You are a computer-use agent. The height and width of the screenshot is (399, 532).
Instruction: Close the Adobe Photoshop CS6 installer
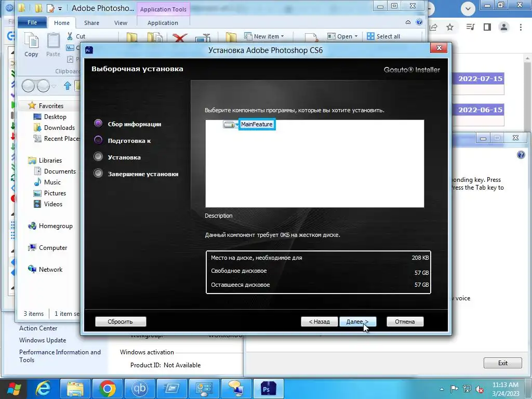pyautogui.click(x=438, y=48)
